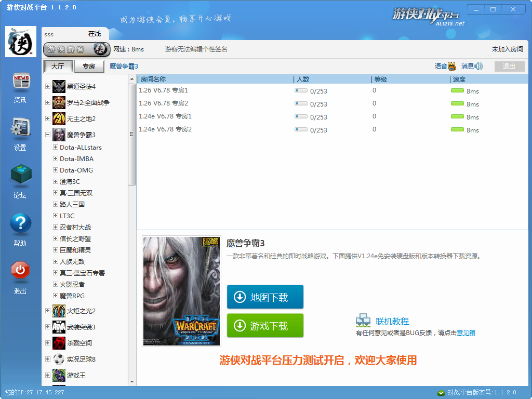Click the 游侠 logo avatar
This screenshot has width=532, height=399.
pyautogui.click(x=21, y=42)
